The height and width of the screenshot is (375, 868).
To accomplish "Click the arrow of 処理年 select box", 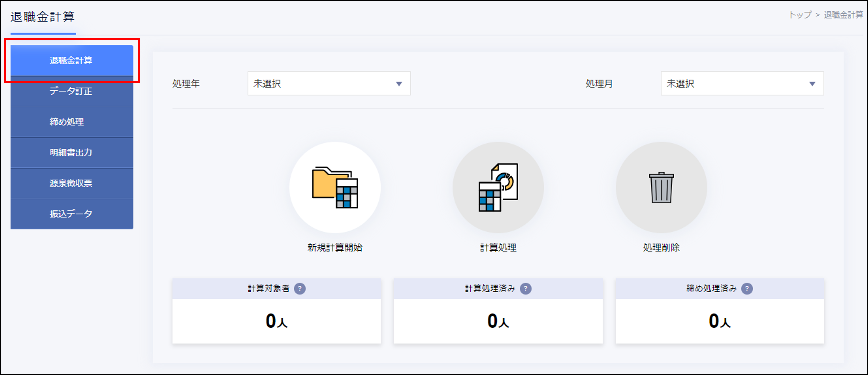I will 399,84.
